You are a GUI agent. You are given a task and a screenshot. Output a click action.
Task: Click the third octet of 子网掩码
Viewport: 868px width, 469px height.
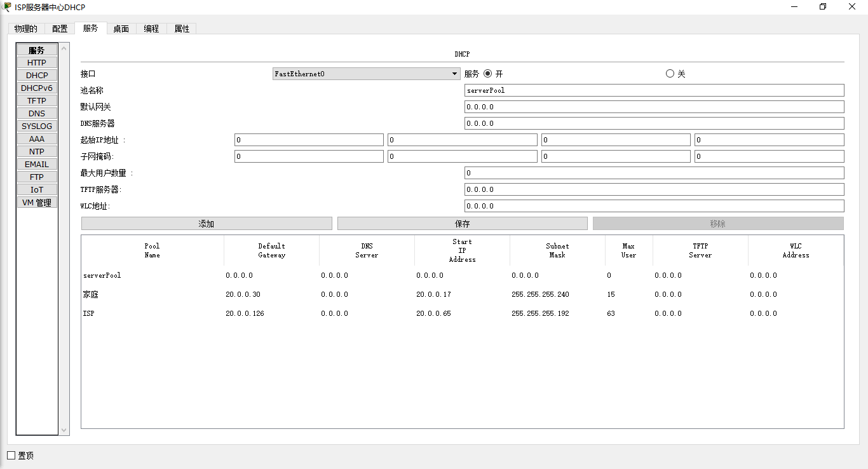point(616,156)
